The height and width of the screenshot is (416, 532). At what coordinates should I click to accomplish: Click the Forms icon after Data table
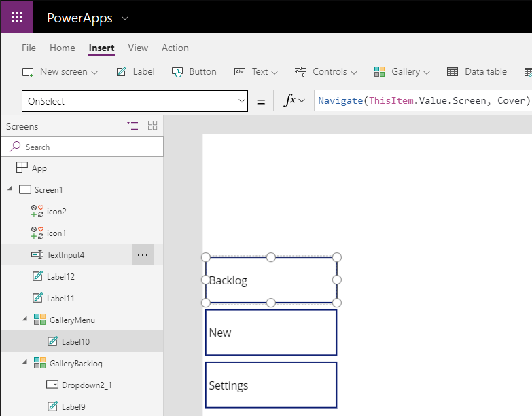[x=528, y=72]
